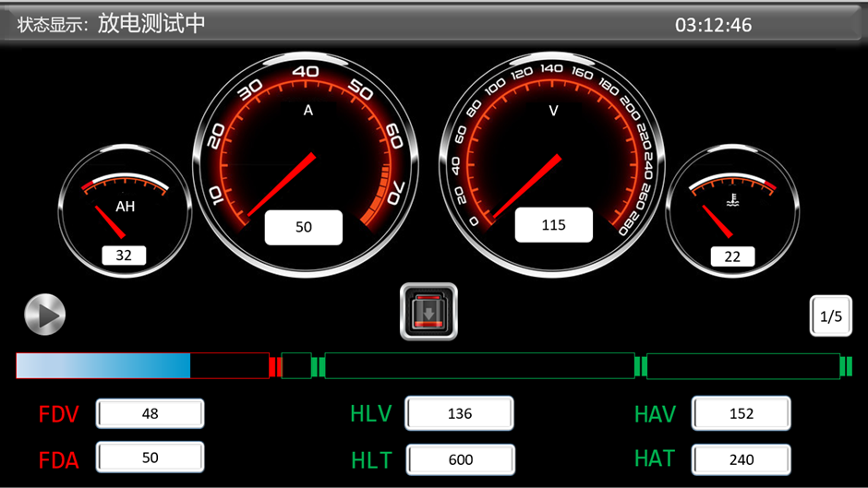This screenshot has height=488, width=868.
Task: Edit the FDV value field
Action: [x=150, y=414]
